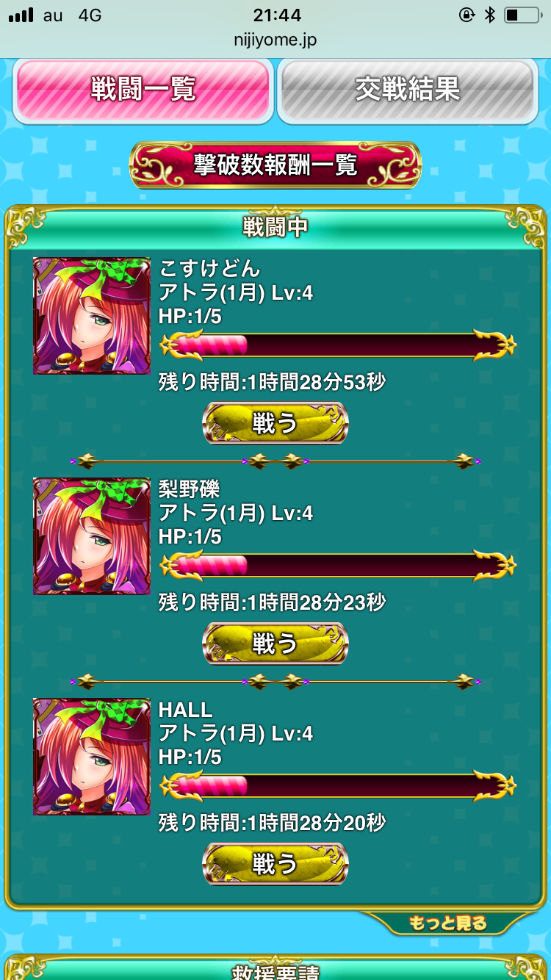Select こすけどん's アトラ boss portrait

coord(92,316)
